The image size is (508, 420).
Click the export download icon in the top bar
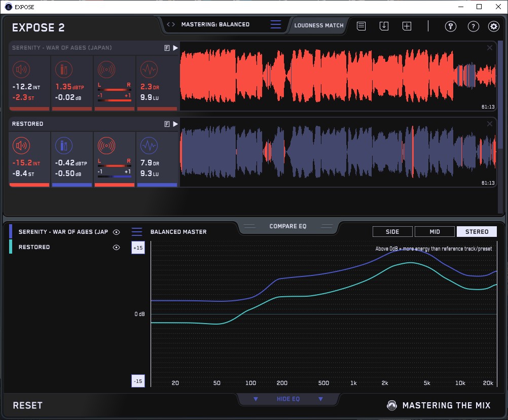(x=384, y=26)
